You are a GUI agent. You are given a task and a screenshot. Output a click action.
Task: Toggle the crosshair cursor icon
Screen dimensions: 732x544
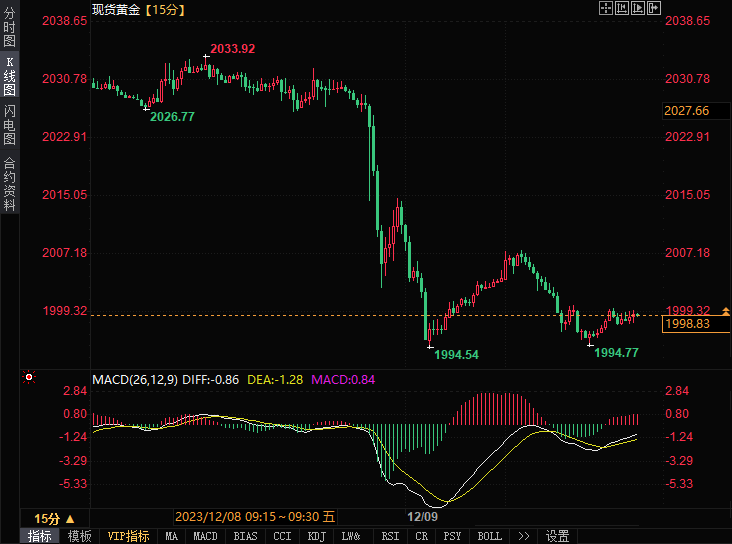pyautogui.click(x=605, y=8)
